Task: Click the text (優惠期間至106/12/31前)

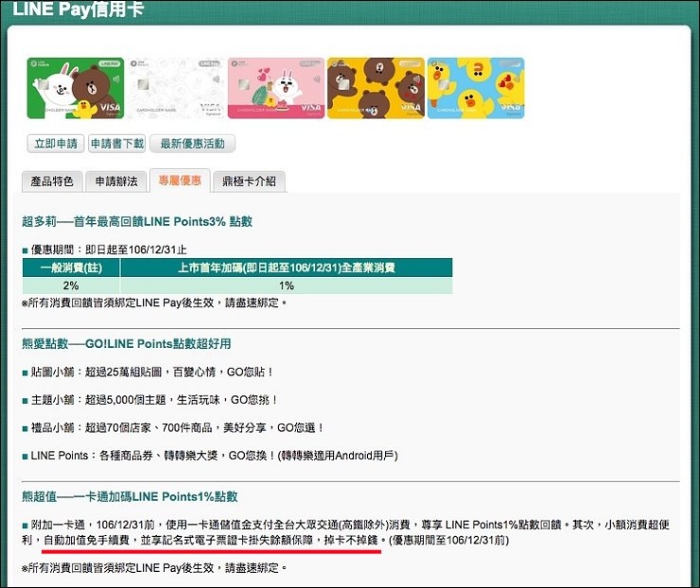Action: 448,540
